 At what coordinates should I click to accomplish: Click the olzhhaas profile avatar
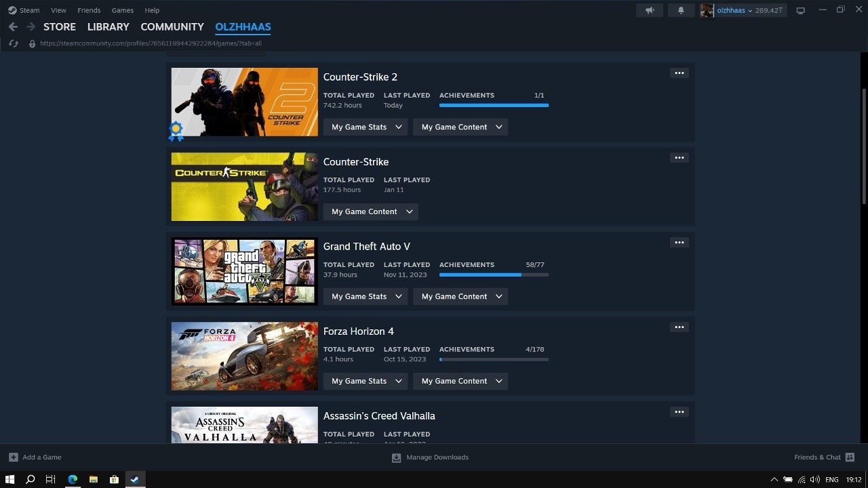click(707, 10)
